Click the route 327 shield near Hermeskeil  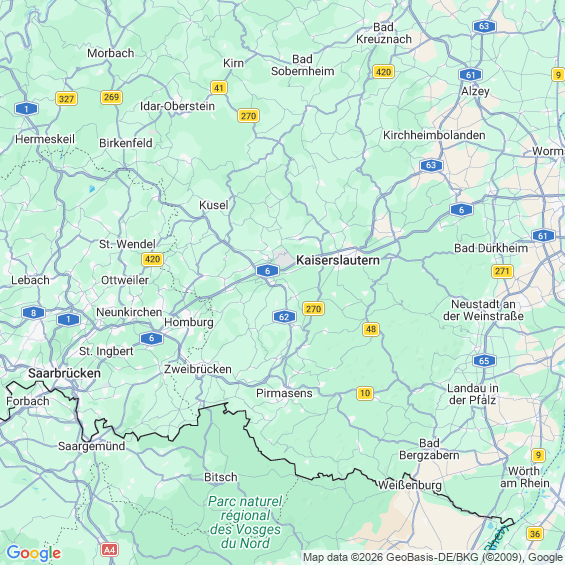[66, 99]
